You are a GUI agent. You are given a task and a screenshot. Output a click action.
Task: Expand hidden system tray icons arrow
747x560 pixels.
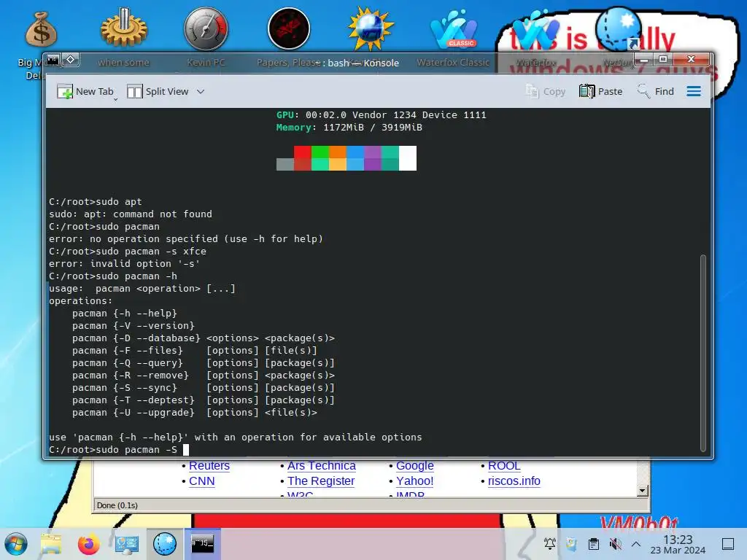pos(636,544)
